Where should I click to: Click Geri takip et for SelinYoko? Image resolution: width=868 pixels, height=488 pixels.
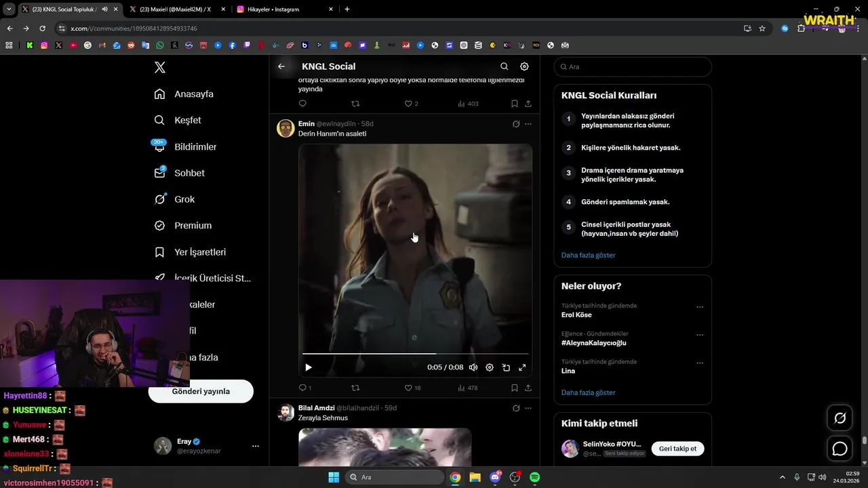pyautogui.click(x=677, y=449)
